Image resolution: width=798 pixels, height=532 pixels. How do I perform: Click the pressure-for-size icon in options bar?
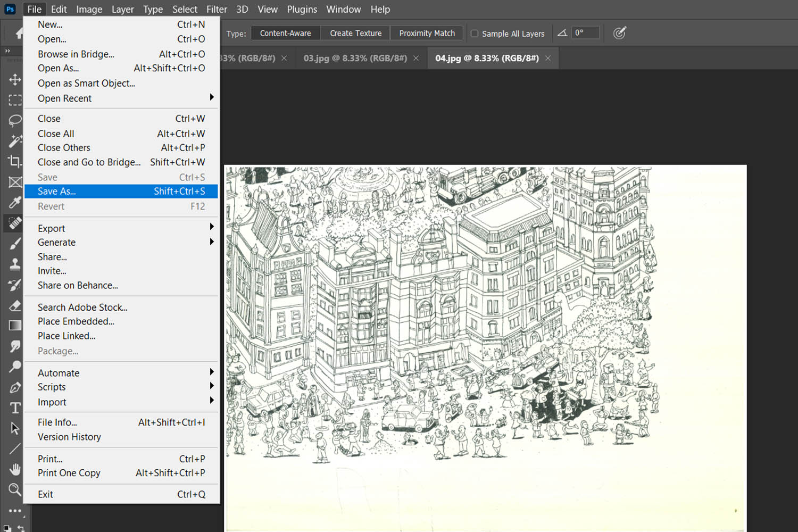619,33
